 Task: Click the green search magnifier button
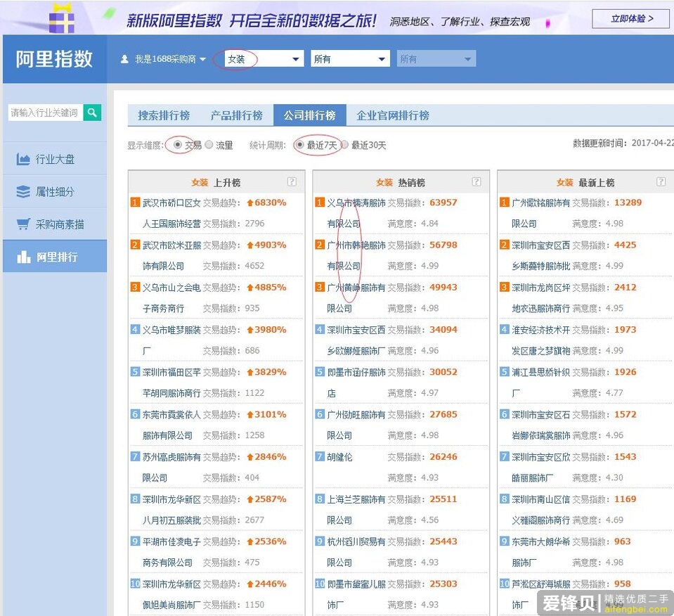pyautogui.click(x=92, y=113)
